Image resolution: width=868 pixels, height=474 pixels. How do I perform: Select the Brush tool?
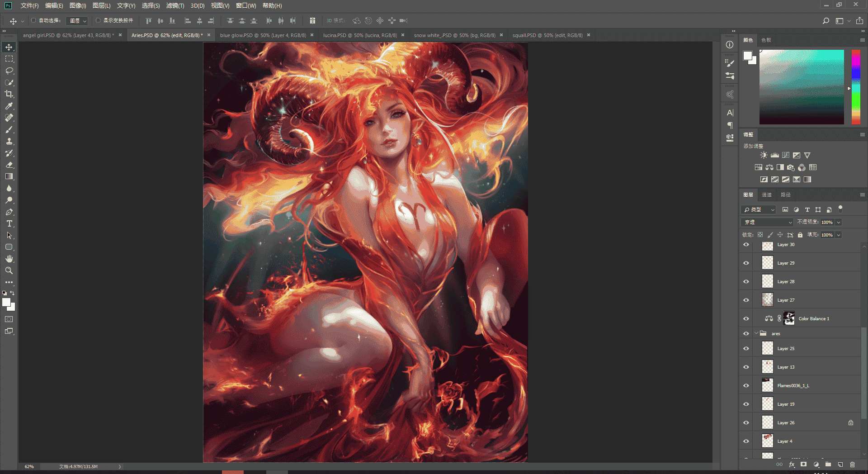[x=9, y=129]
